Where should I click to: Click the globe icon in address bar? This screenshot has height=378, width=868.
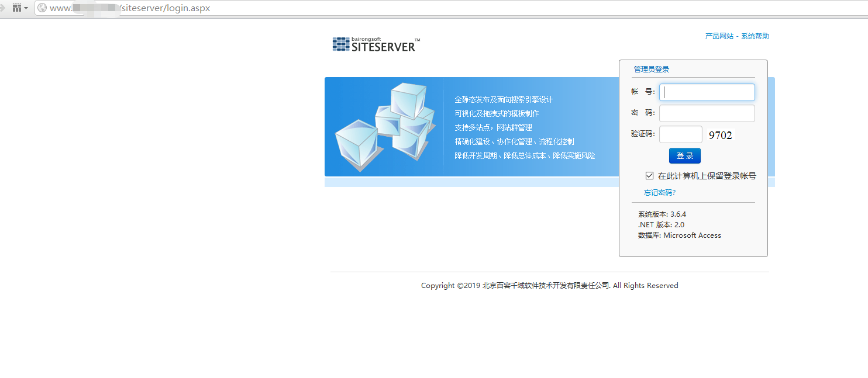coord(42,8)
